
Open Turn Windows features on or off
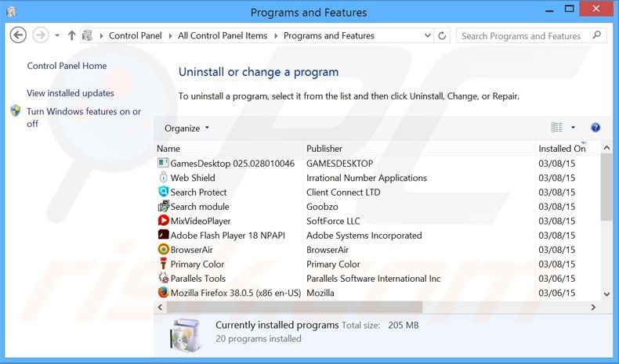tap(84, 117)
